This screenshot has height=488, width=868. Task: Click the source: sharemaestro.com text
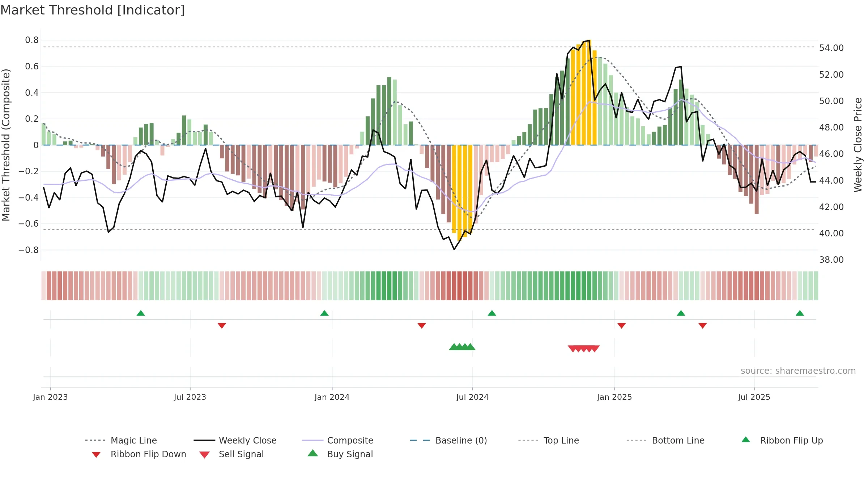(x=798, y=371)
